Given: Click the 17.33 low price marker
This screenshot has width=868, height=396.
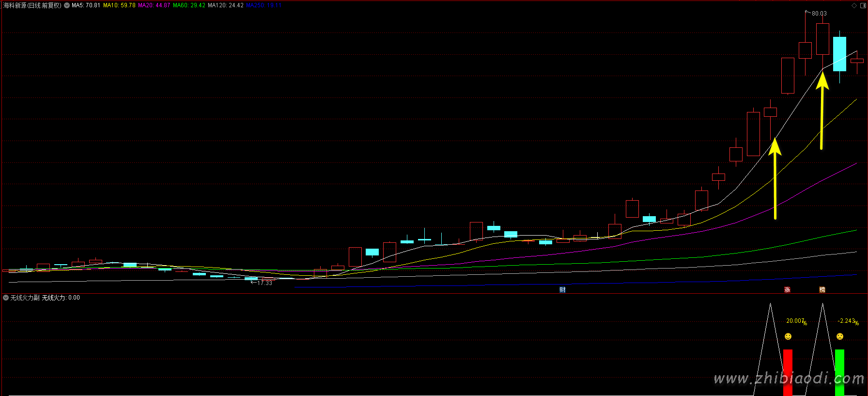Looking at the screenshot, I should [x=264, y=283].
